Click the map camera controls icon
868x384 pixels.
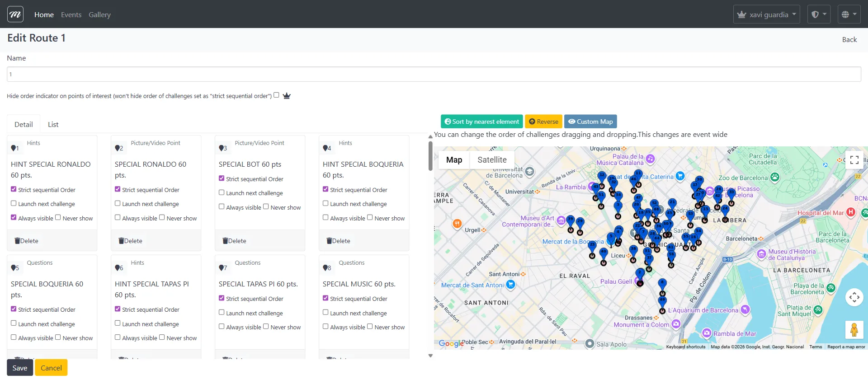click(854, 297)
